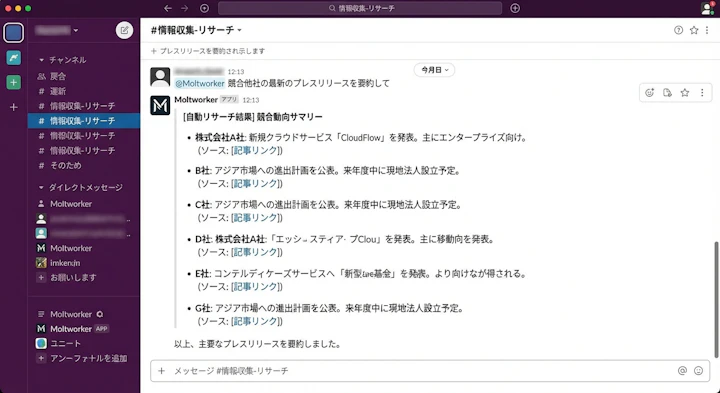Collapse the チャンネル section
The width and height of the screenshot is (720, 393).
pyautogui.click(x=41, y=60)
